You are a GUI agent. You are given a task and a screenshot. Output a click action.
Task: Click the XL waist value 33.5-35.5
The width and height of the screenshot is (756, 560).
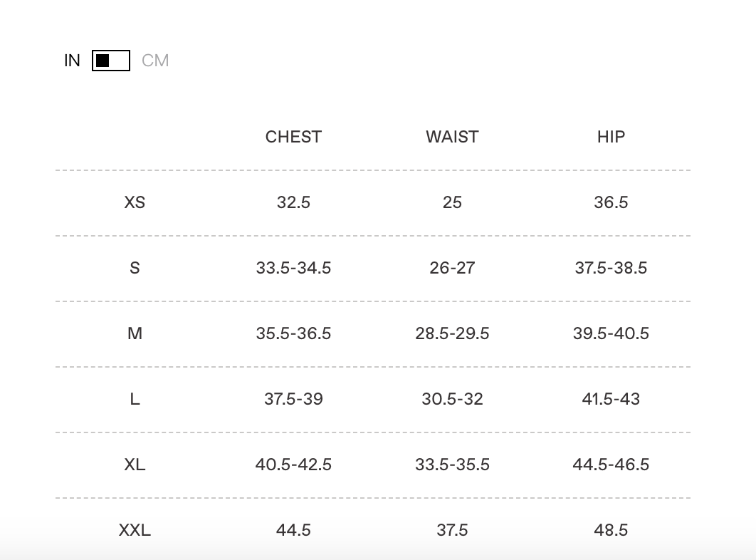[x=452, y=465]
